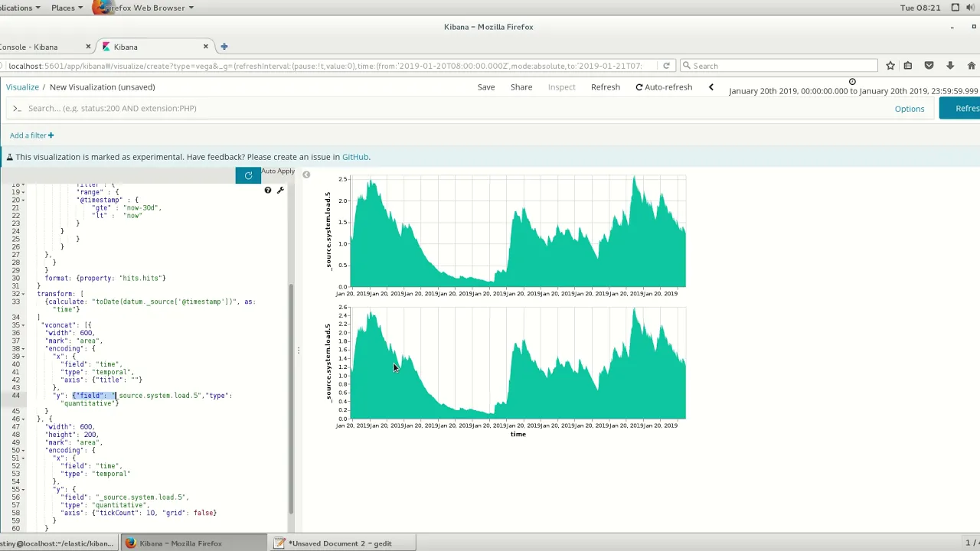Toggle Auto Apply in editor

278,171
